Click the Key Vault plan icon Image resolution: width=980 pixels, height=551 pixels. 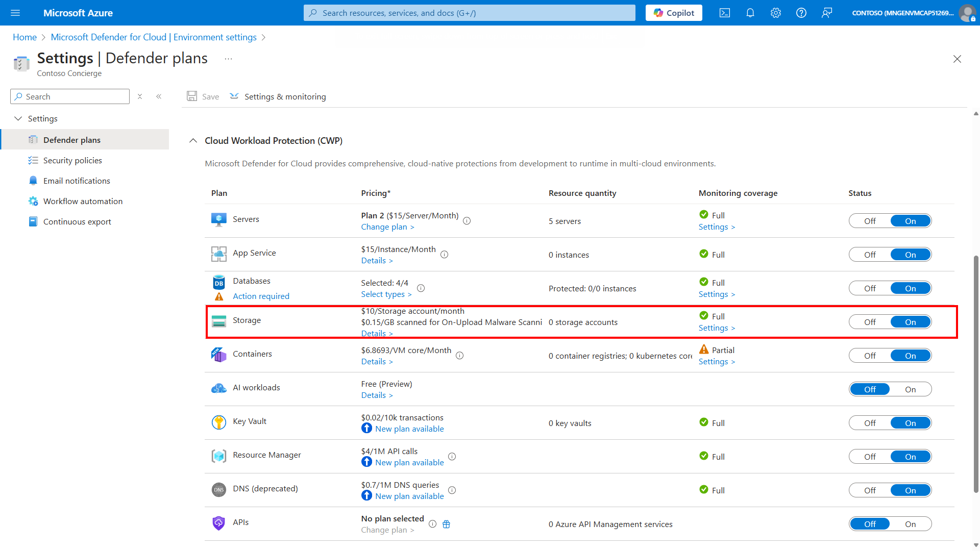point(219,422)
